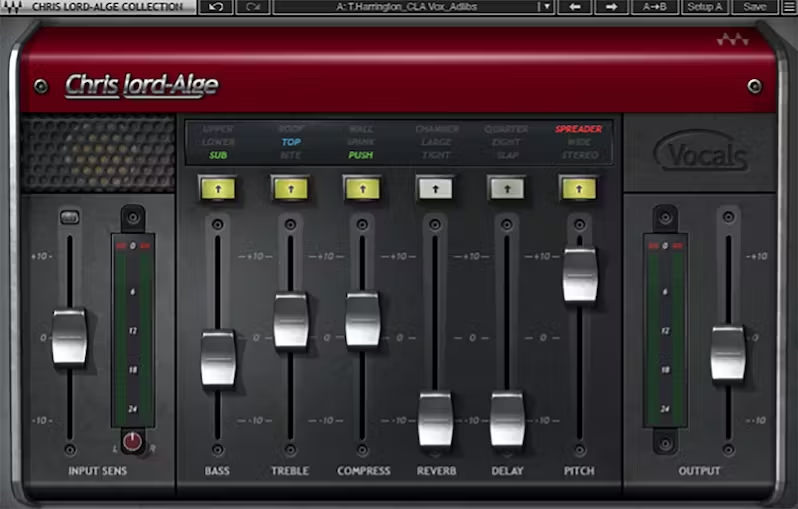Toggle the Treble mode button above its fader

point(291,189)
